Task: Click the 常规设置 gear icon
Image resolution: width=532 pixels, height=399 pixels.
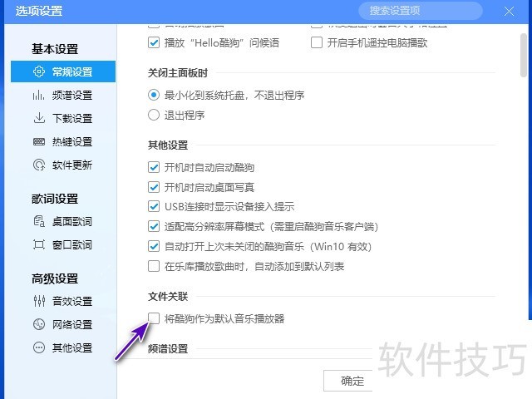Action: click(x=38, y=72)
